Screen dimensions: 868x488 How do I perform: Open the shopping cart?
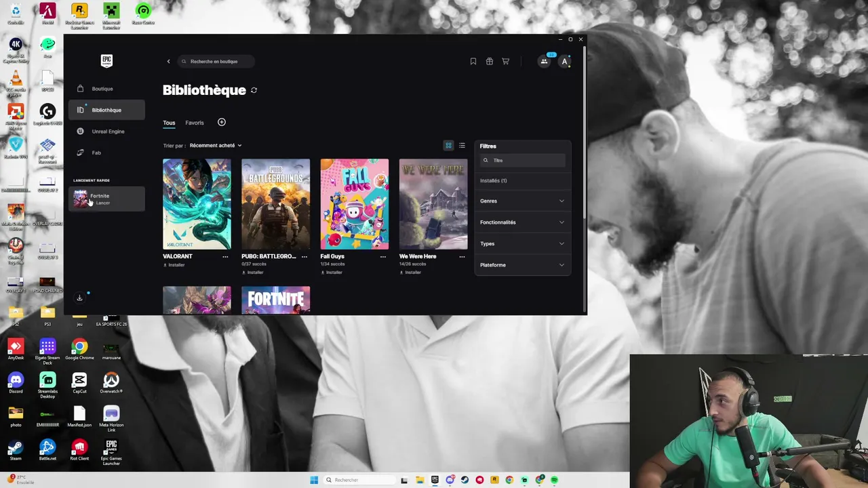506,62
